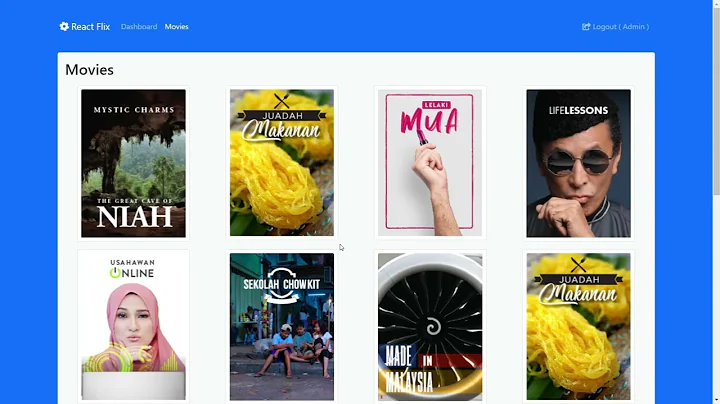Open the Great Cave of Niah poster
Image resolution: width=720 pixels, height=404 pixels.
pos(134,163)
